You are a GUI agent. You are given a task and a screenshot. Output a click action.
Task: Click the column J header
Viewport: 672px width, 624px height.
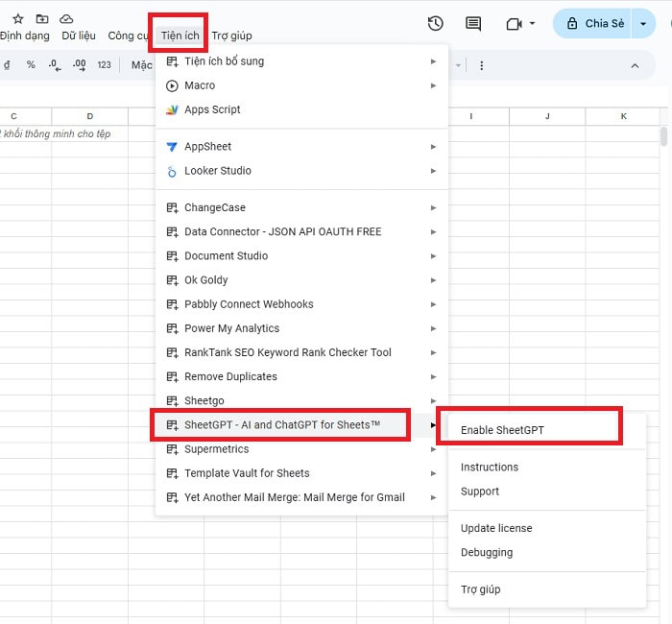[547, 116]
